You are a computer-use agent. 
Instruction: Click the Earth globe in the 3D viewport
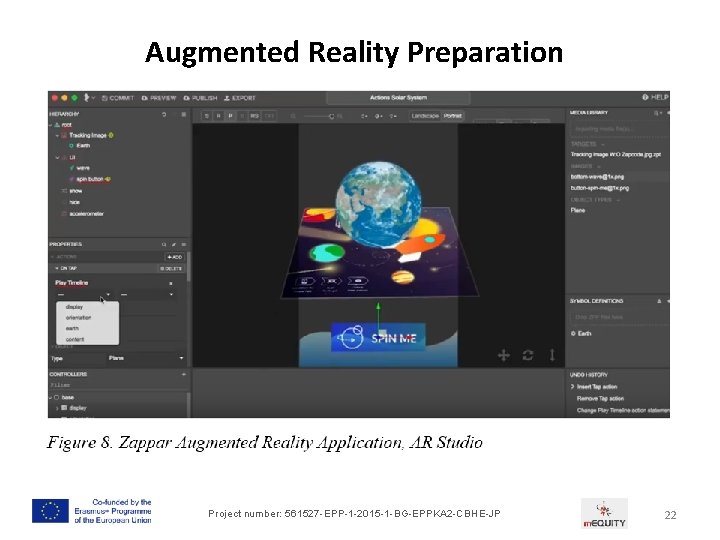378,203
